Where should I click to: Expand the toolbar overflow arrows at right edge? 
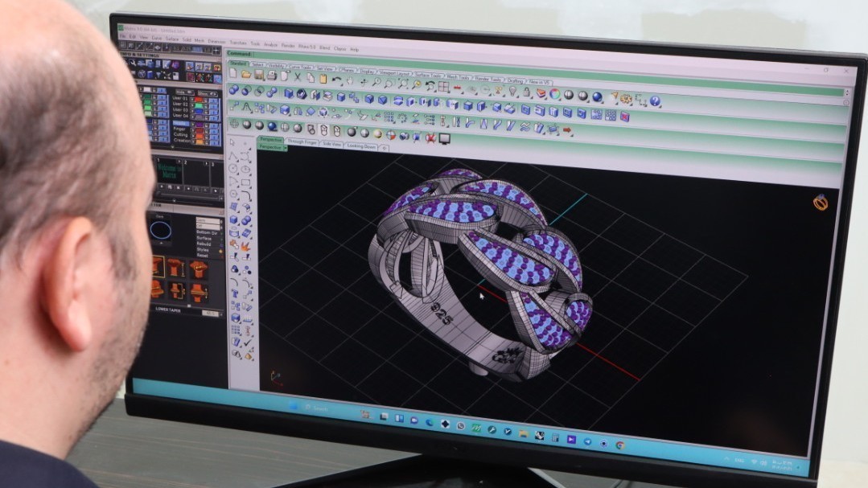[x=845, y=93]
